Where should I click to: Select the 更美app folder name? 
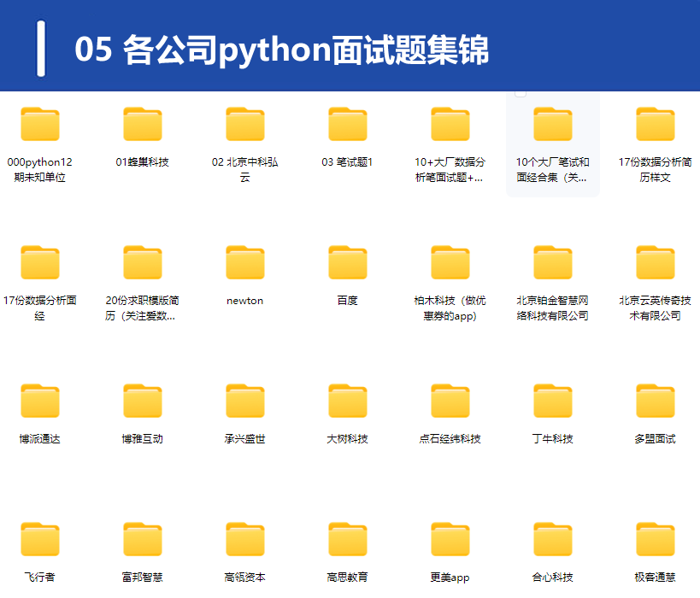[x=450, y=577]
